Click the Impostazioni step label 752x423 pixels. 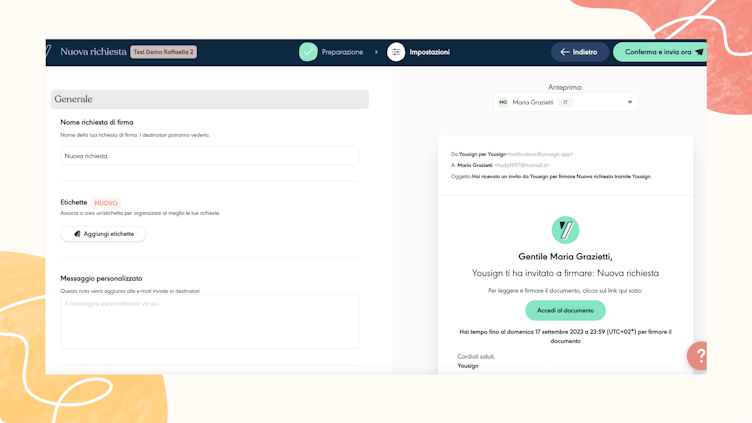(x=430, y=52)
